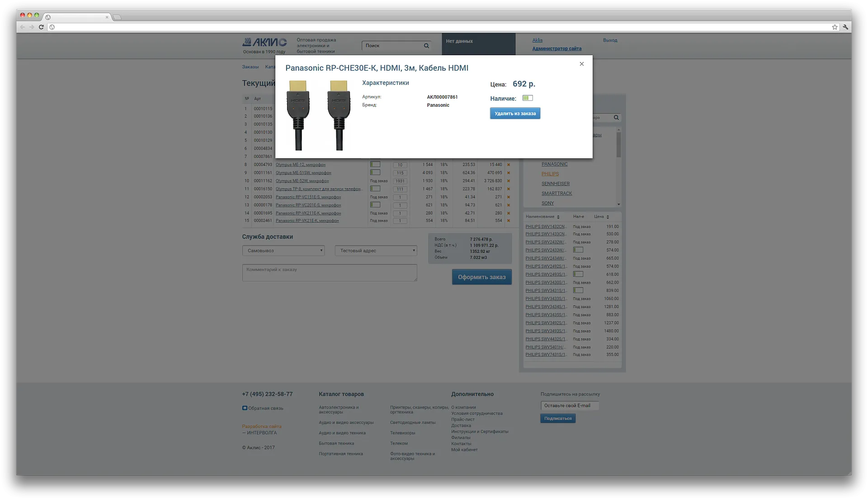Click 'Удалить из заказа' button
The height and width of the screenshot is (499, 868).
[515, 114]
